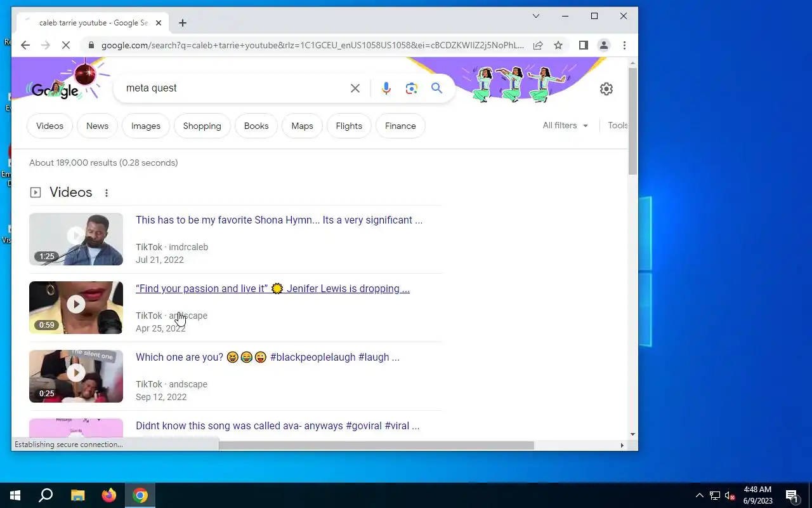Click the share page icon in address bar
812x508 pixels.
click(x=538, y=45)
